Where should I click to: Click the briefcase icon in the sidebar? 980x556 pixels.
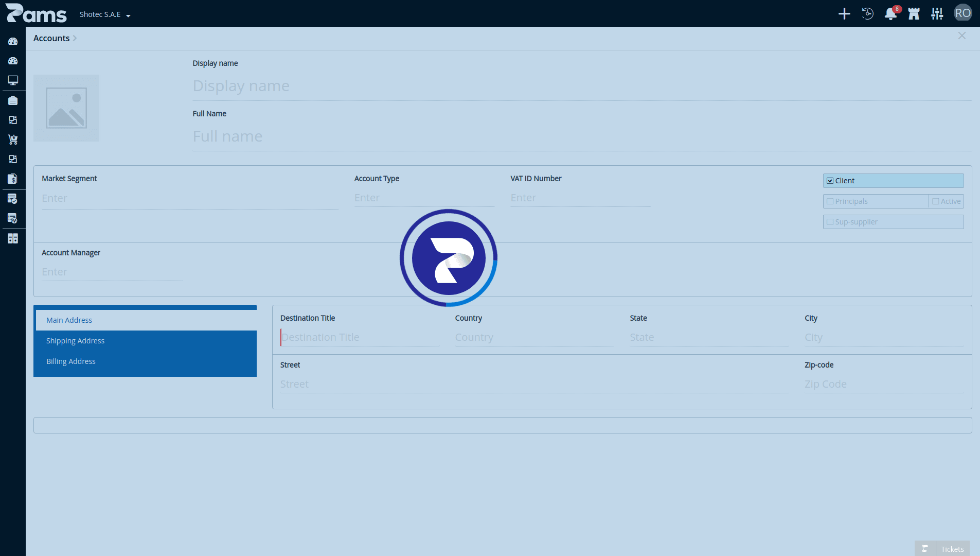tap(13, 100)
